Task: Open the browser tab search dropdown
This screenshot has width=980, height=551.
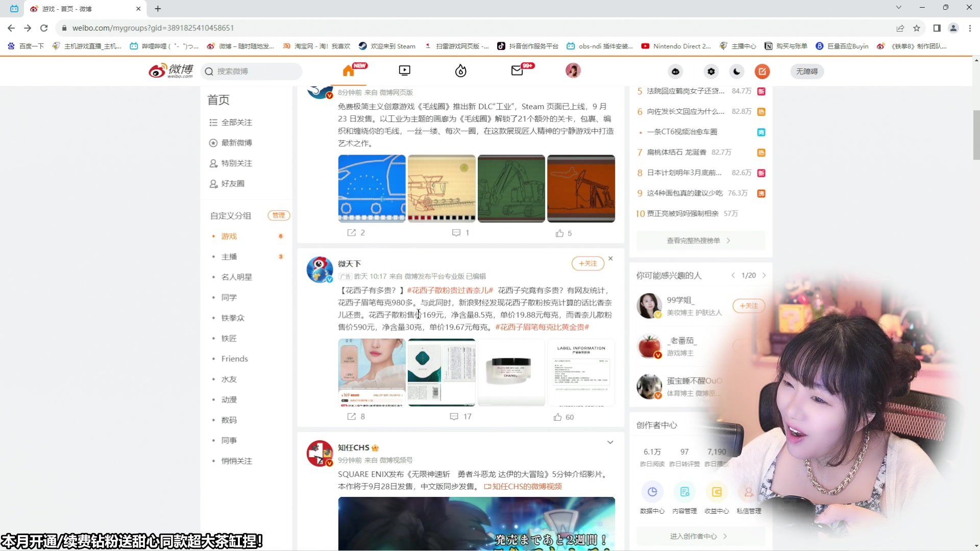Action: pos(899,8)
